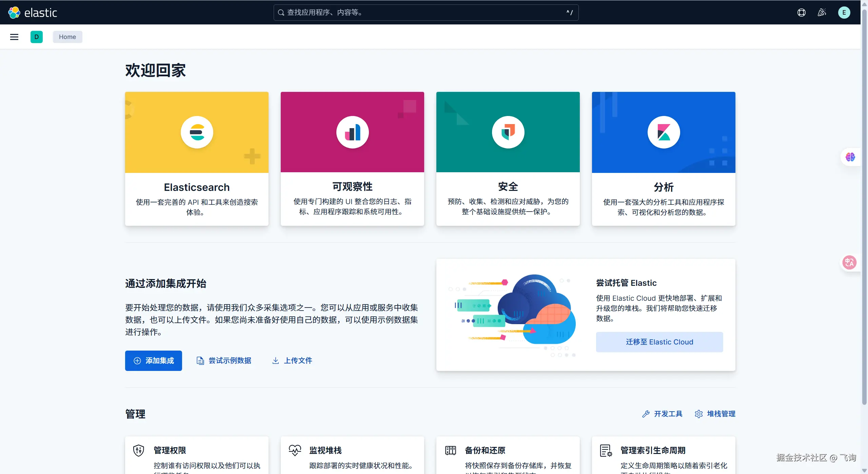Click the 上传文件 link

[x=292, y=360]
